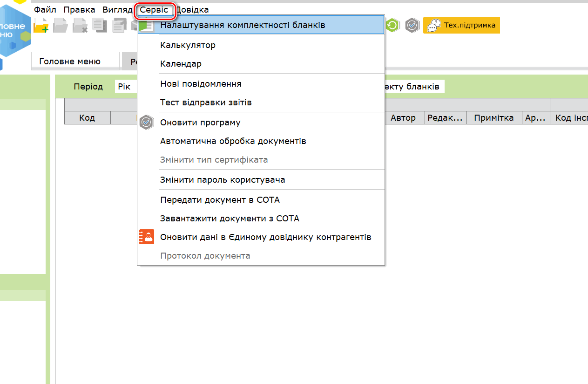Image resolution: width=588 pixels, height=384 pixels.
Task: Select Налаштування комплектності бланків menu entry
Action: coord(243,25)
